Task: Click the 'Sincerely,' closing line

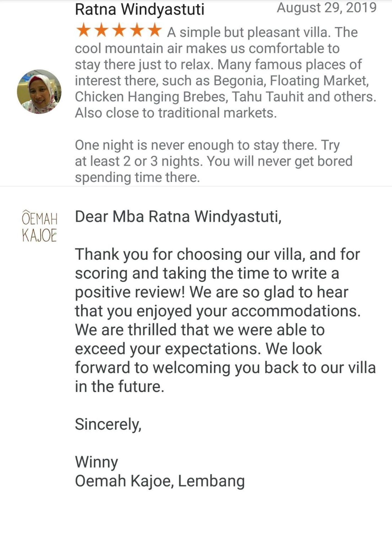Action: (x=108, y=424)
